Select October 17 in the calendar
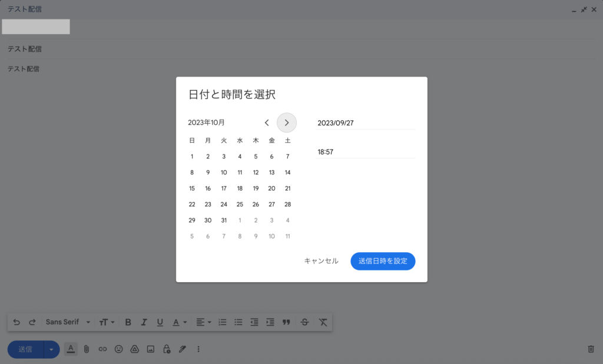This screenshot has height=364, width=603. point(224,188)
